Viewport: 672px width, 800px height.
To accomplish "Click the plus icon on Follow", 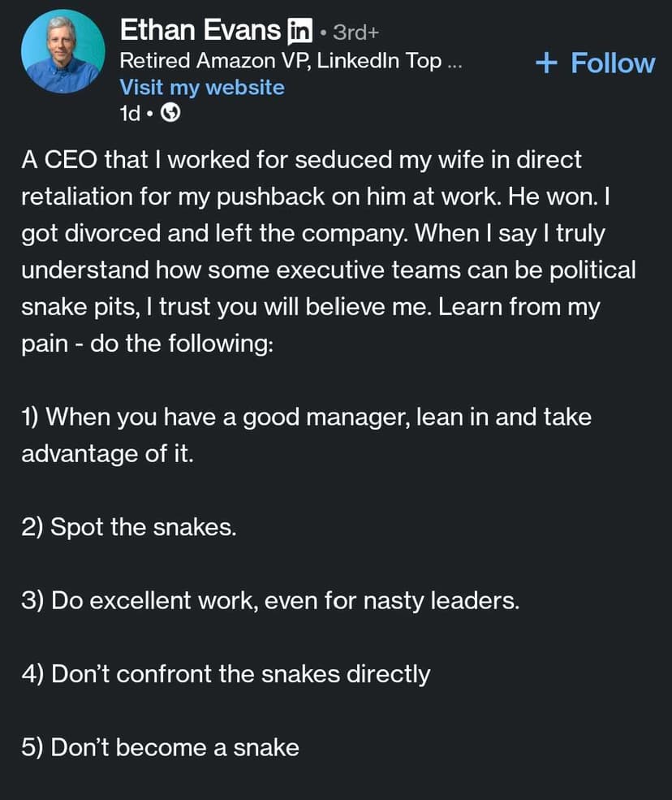I will pos(546,63).
